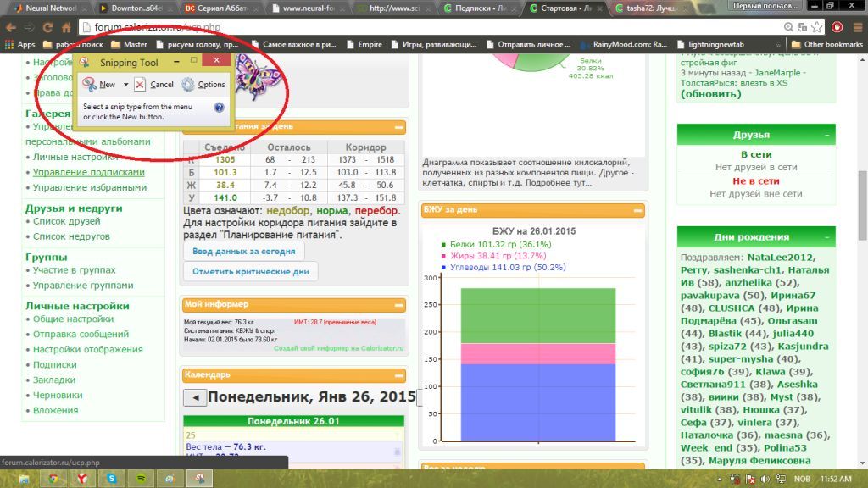Image resolution: width=868 pixels, height=488 pixels.
Task: Reload the page with the refresh icon
Action: 47,27
